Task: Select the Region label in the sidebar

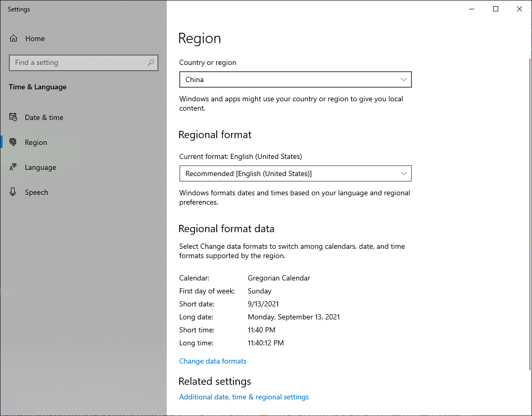Action: click(36, 142)
